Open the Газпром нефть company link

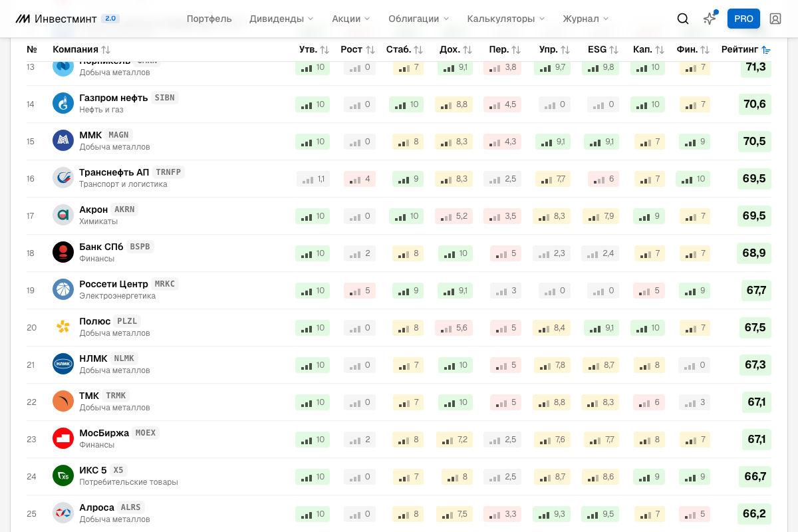[114, 98]
